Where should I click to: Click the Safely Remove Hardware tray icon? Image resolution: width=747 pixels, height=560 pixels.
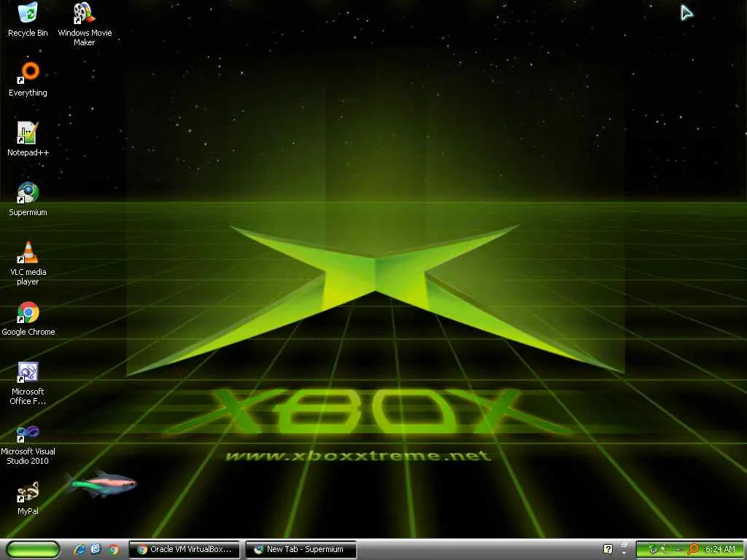pyautogui.click(x=653, y=549)
